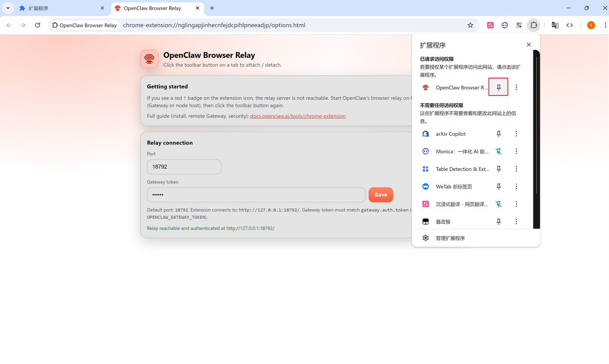This screenshot has width=609, height=364.
Task: Reload the current page
Action: 38,25
